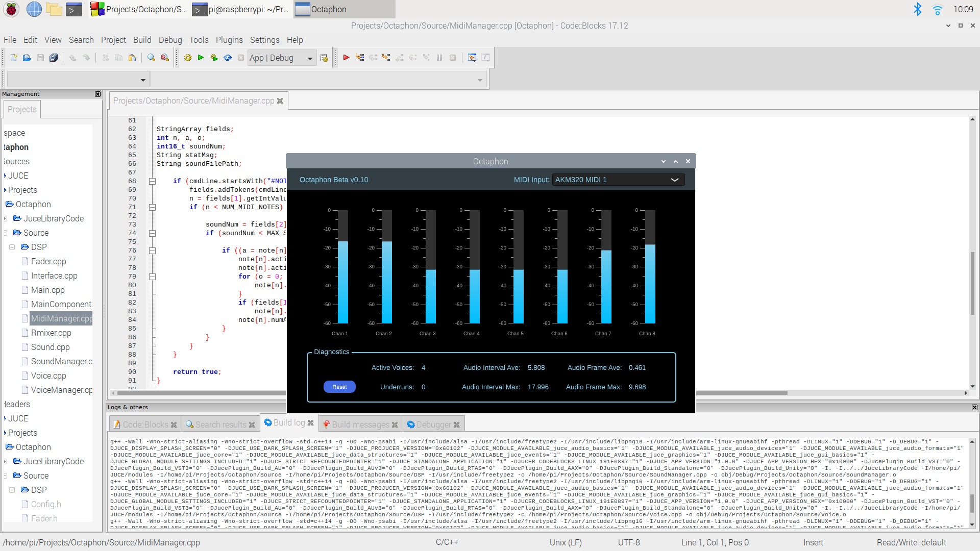Click the Next line debug icon
The image size is (980, 551).
(x=373, y=58)
